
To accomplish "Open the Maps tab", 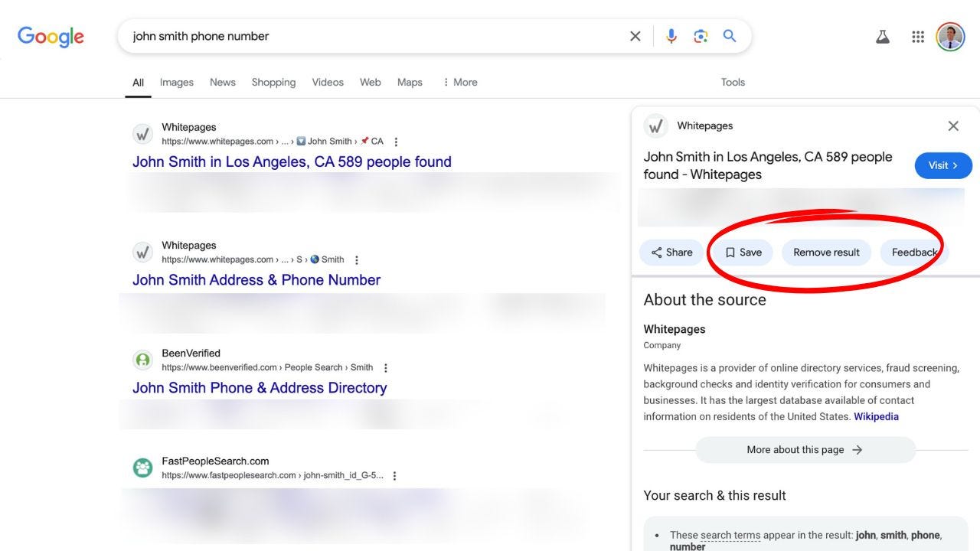I will [x=410, y=82].
